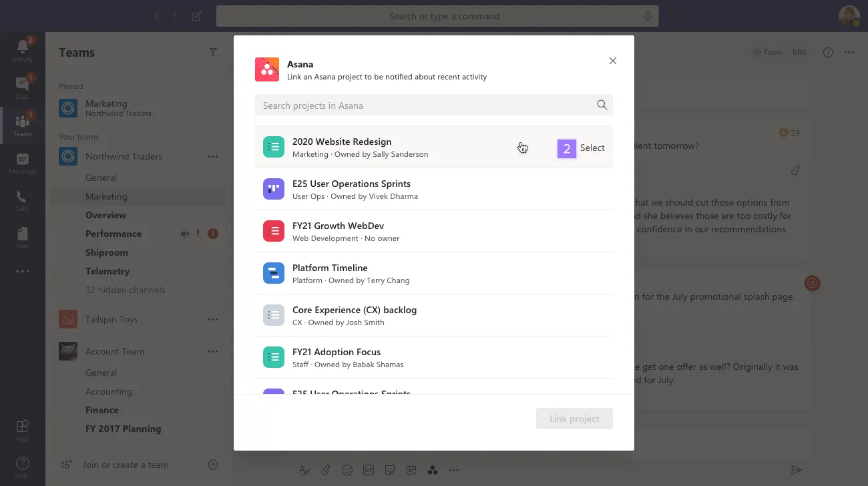This screenshot has width=868, height=486.
Task: Click the GIF icon in message bar
Action: tap(369, 470)
